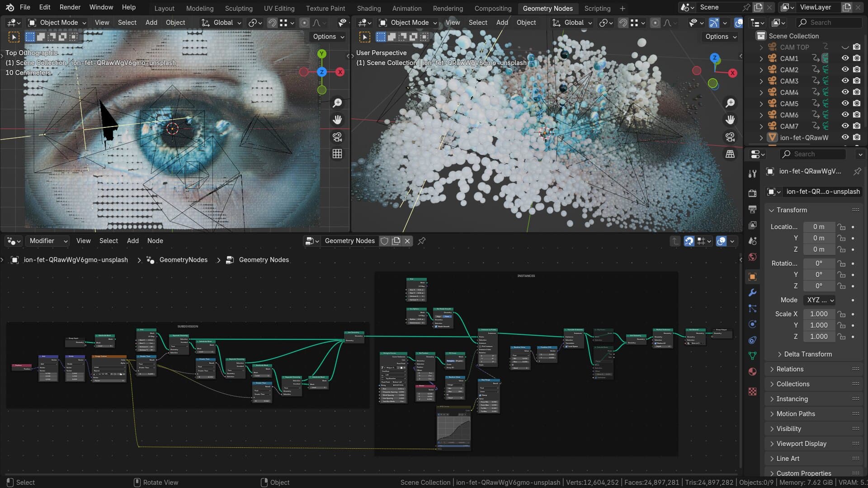Pin the node tree with pin icon
The width and height of the screenshot is (868, 488).
pyautogui.click(x=421, y=241)
